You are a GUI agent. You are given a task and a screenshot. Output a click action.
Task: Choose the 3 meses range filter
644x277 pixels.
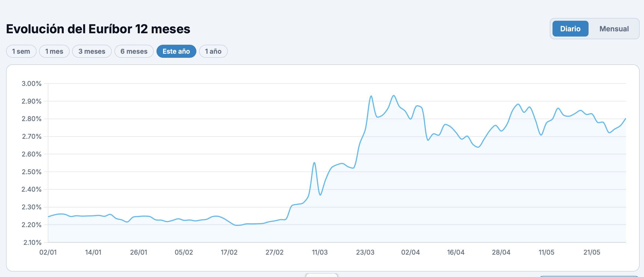tap(92, 51)
